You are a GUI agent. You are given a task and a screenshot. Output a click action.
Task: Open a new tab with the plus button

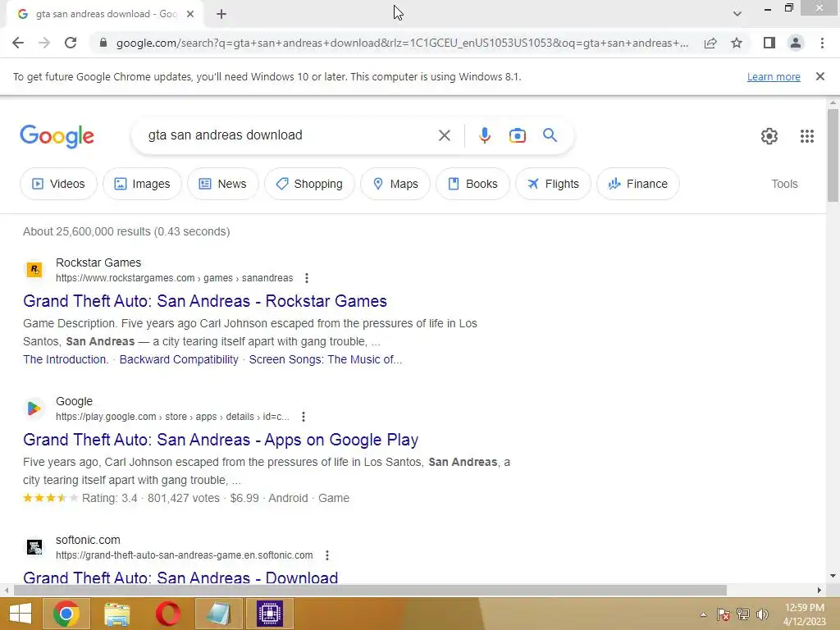[221, 15]
